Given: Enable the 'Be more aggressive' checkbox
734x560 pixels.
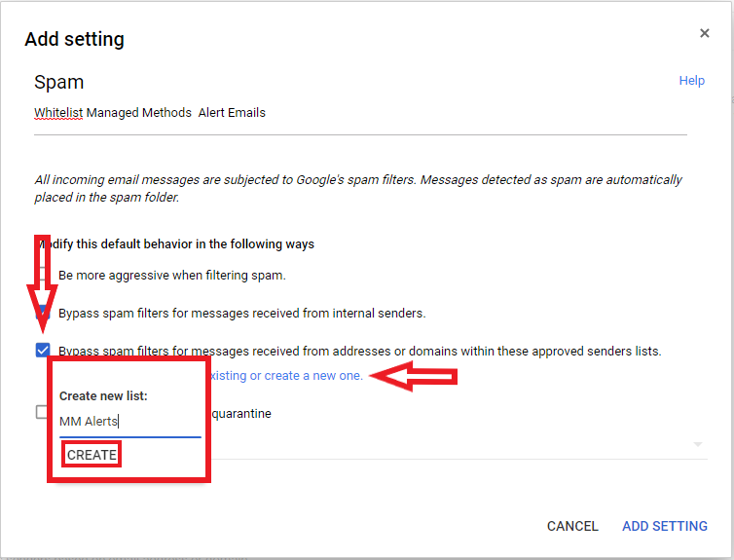Looking at the screenshot, I should (43, 276).
